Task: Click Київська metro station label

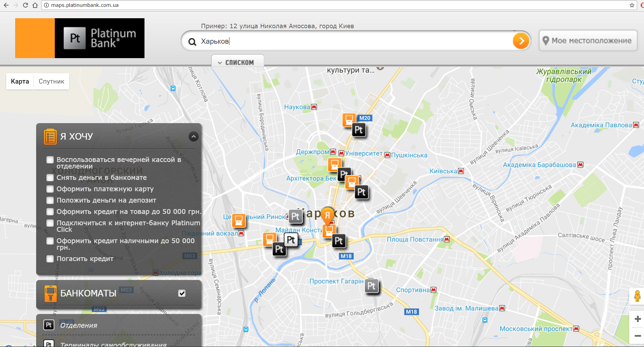Action: [443, 171]
